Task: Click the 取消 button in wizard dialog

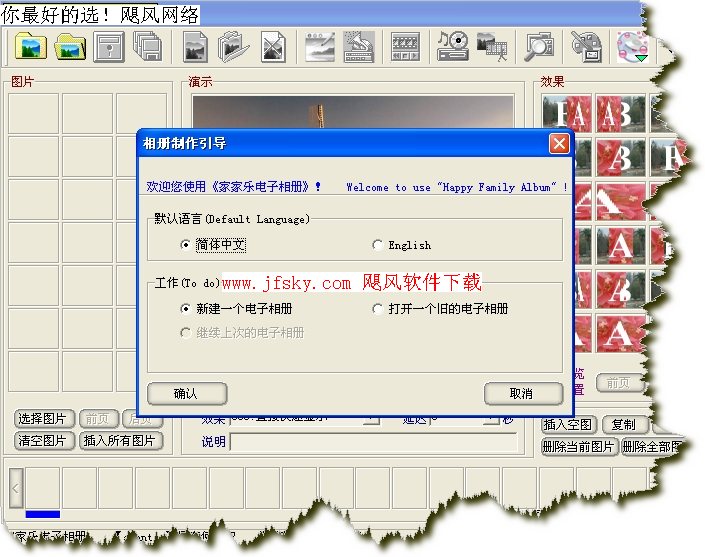Action: (522, 393)
